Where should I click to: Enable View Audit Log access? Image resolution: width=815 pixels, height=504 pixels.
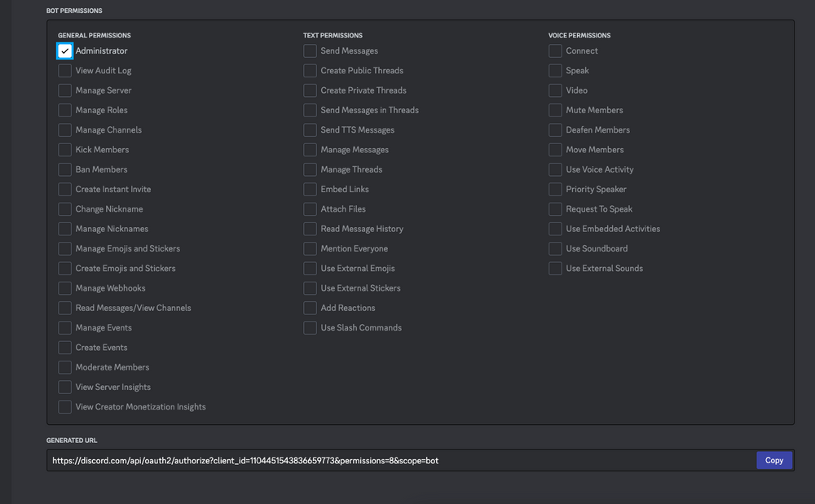pyautogui.click(x=64, y=70)
